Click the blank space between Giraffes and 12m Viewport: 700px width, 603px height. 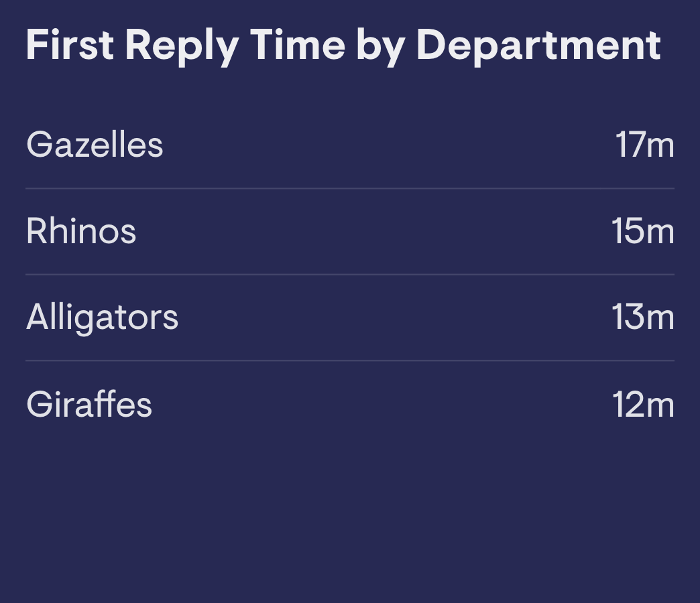pyautogui.click(x=383, y=404)
